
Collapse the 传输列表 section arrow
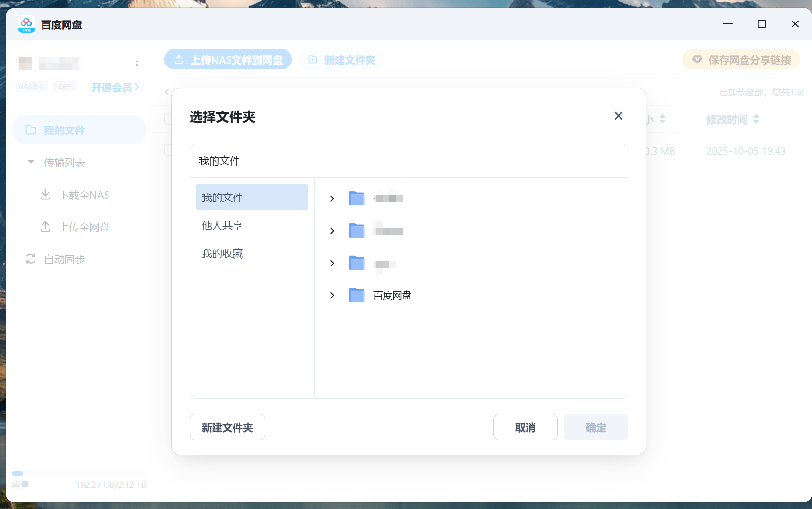[x=31, y=162]
